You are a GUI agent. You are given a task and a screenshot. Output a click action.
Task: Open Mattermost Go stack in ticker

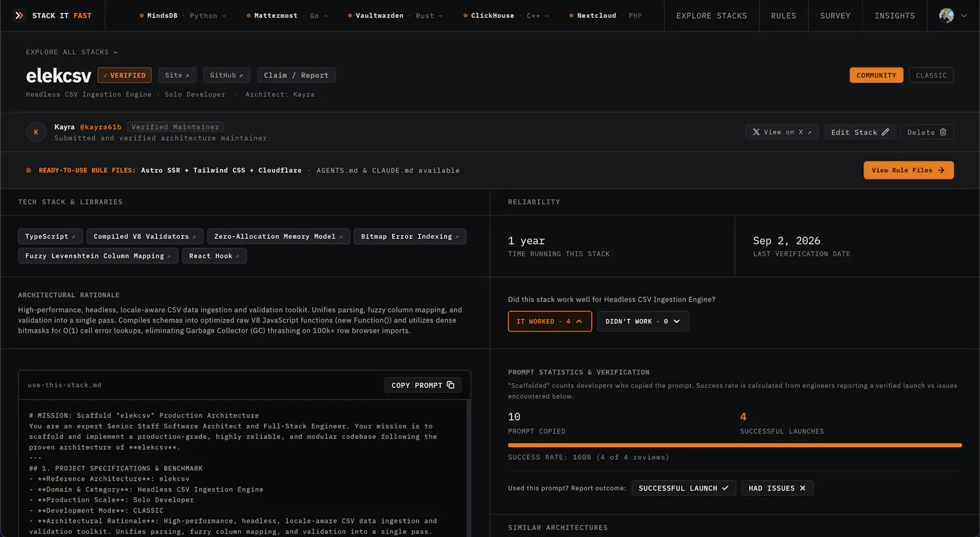(287, 16)
